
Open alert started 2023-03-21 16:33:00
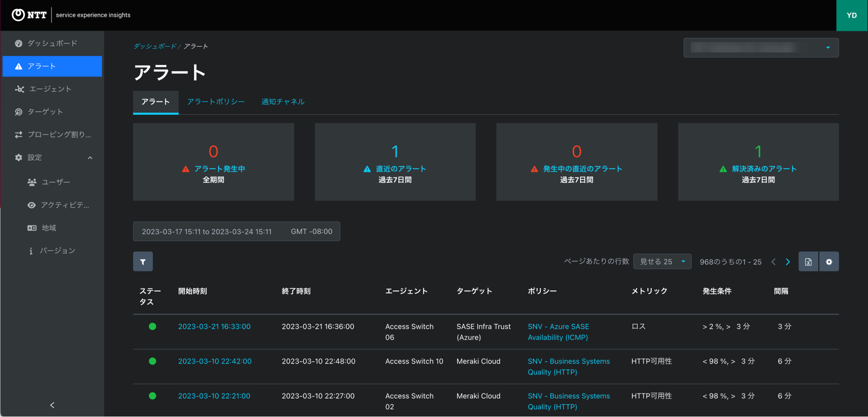point(214,327)
